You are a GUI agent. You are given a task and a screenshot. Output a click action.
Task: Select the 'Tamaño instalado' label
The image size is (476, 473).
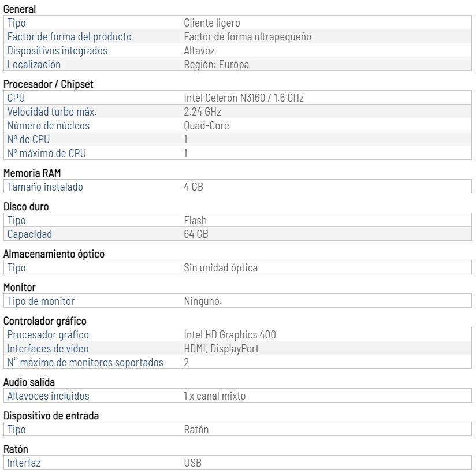point(45,187)
